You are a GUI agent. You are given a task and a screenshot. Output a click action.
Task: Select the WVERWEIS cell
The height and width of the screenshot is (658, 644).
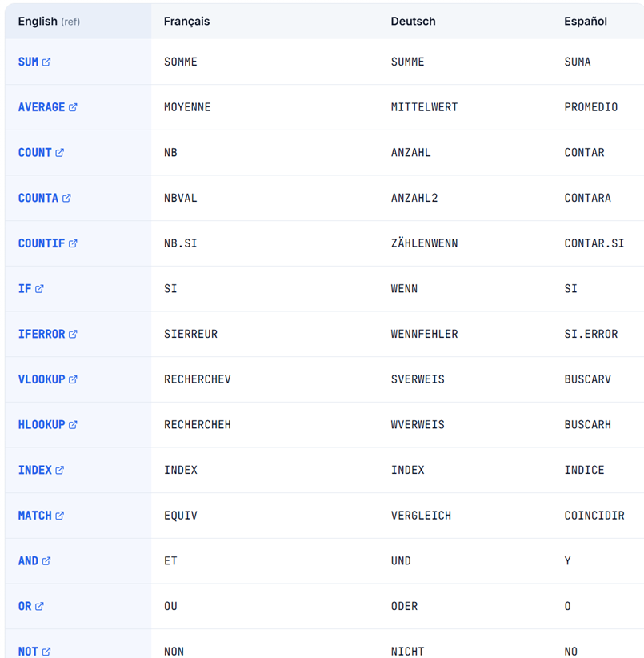[465, 425]
